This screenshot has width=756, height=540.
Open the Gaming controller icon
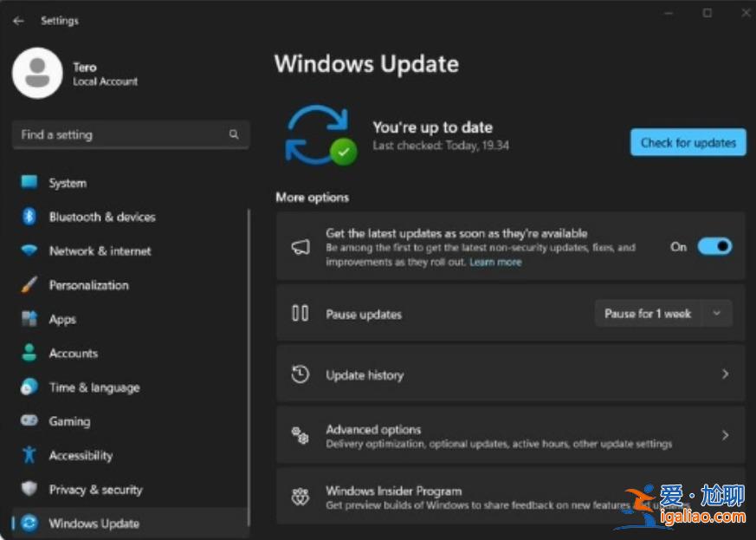pyautogui.click(x=29, y=421)
